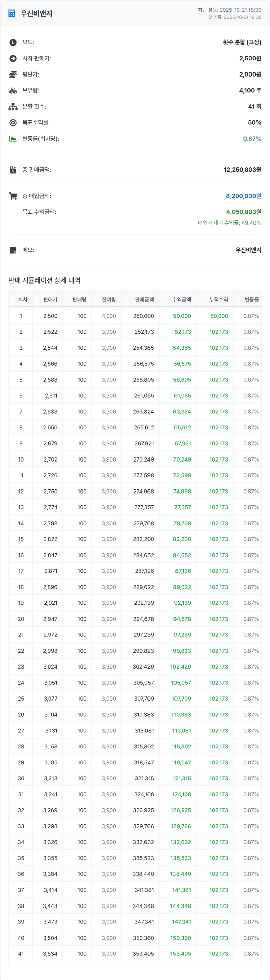Click the 수익금액 column header
This screenshot has width=270, height=980.
(x=182, y=300)
